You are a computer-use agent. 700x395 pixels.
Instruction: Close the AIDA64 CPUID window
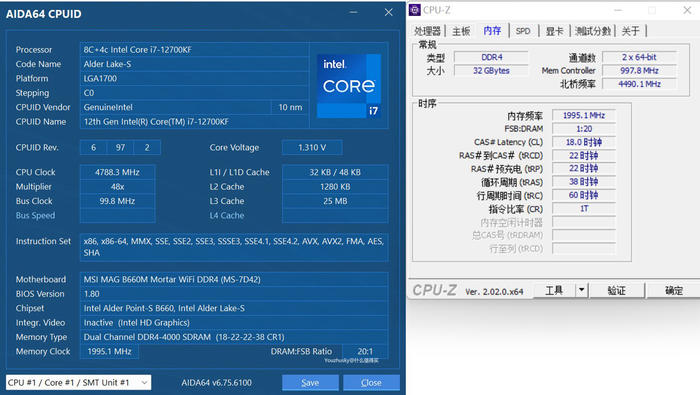pos(388,12)
